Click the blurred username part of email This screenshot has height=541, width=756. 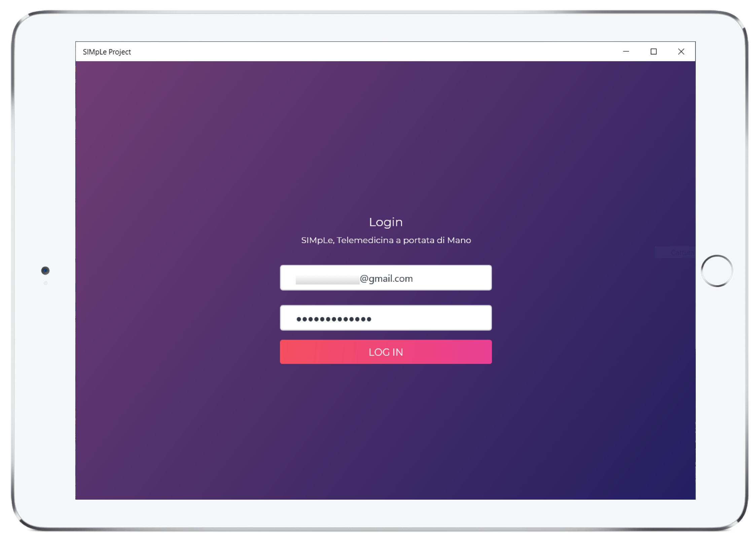tap(327, 279)
